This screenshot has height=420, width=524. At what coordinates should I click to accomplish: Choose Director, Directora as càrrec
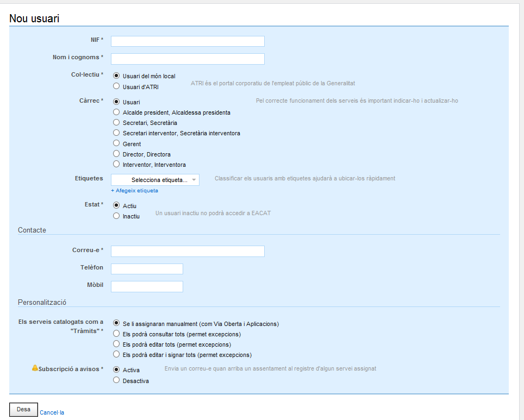coord(116,154)
